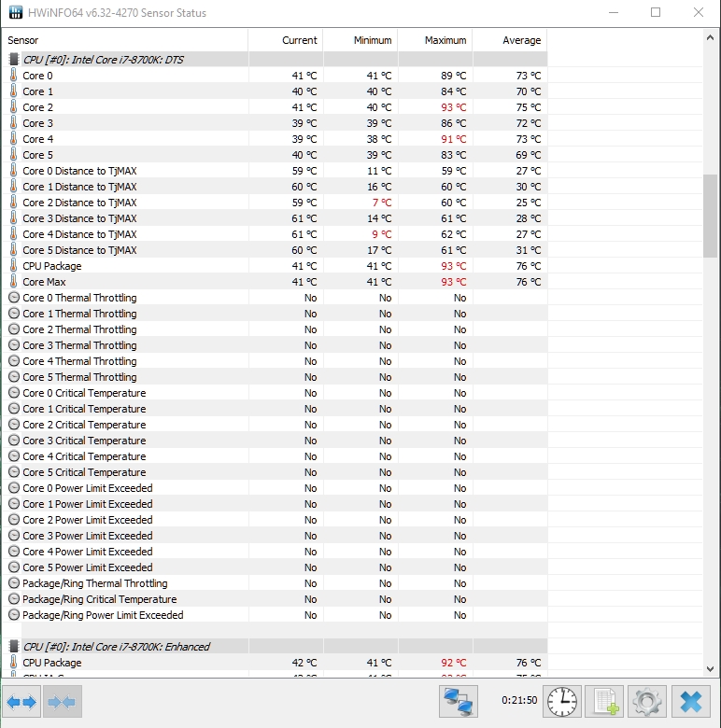Click the Average column header

point(510,40)
